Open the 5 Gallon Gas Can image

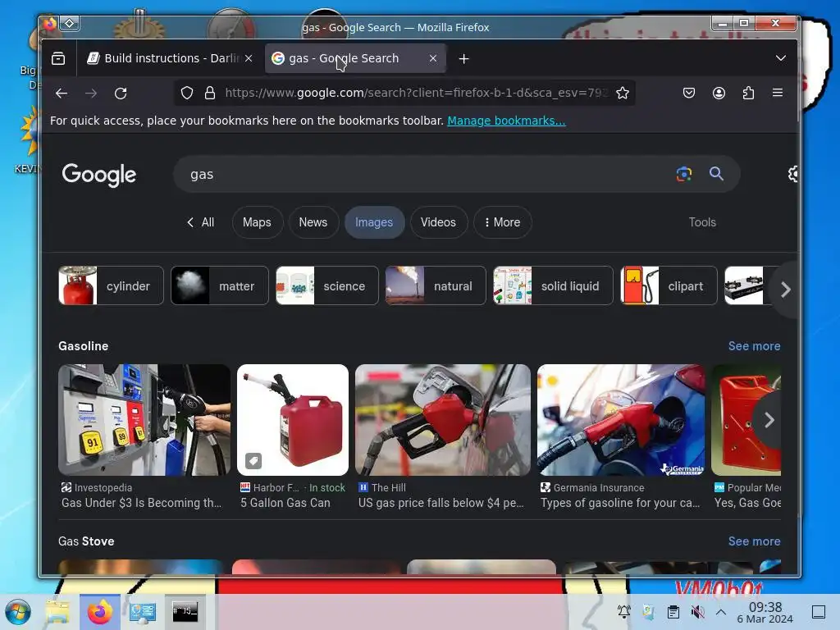(293, 420)
